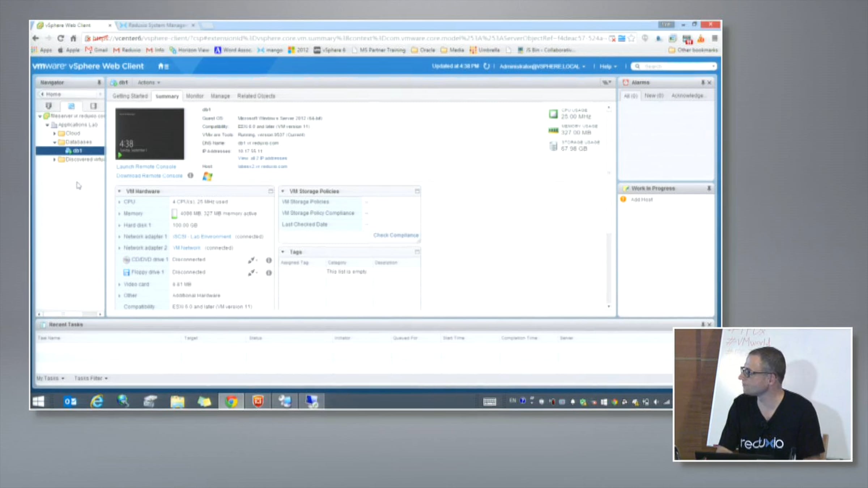Show info for CD/DVD drive 1
868x488 pixels.
pyautogui.click(x=269, y=260)
